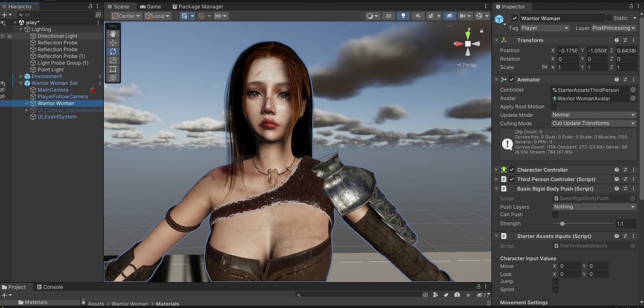Toggle scene visibility eye icon in toolbar
This screenshot has width=644, height=308.
(449, 16)
